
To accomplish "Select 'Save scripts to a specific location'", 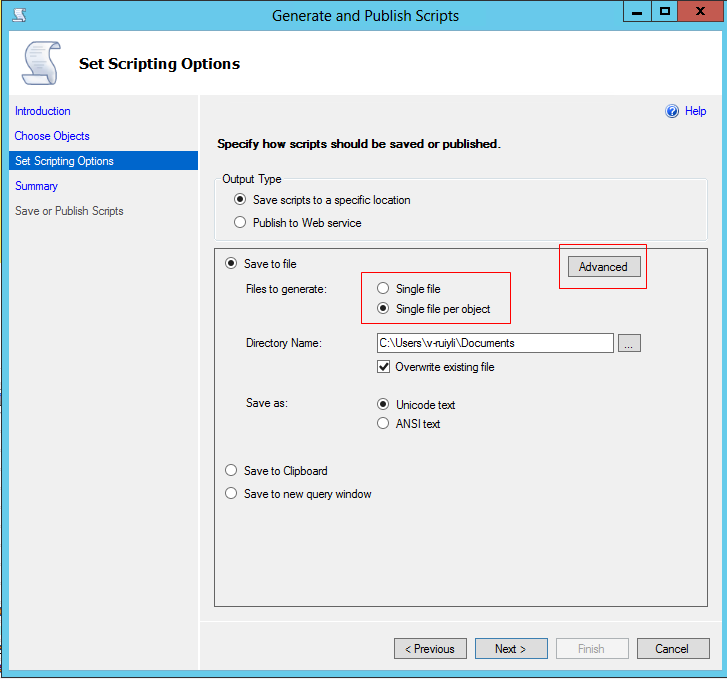I will (240, 200).
